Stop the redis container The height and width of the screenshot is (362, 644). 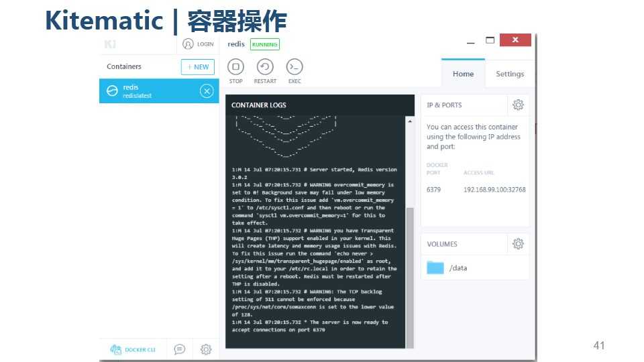click(x=235, y=67)
